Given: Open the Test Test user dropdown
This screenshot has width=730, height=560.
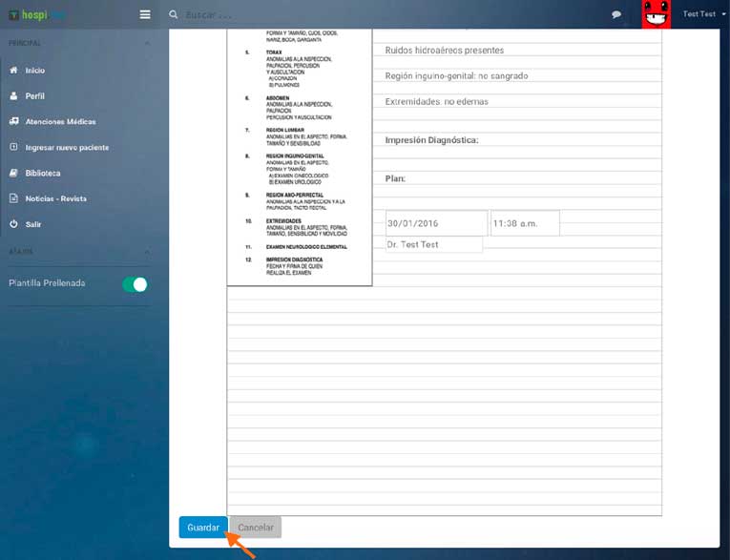Looking at the screenshot, I should pos(703,14).
